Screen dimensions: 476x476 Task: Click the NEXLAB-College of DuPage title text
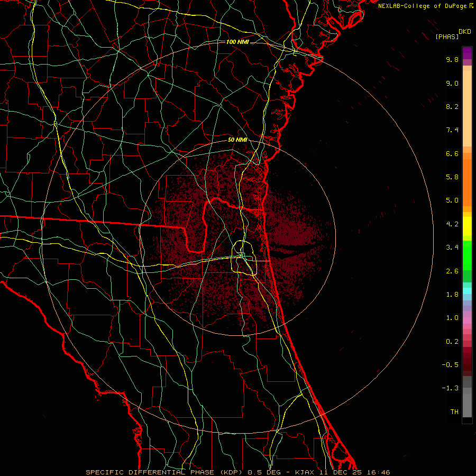click(422, 6)
